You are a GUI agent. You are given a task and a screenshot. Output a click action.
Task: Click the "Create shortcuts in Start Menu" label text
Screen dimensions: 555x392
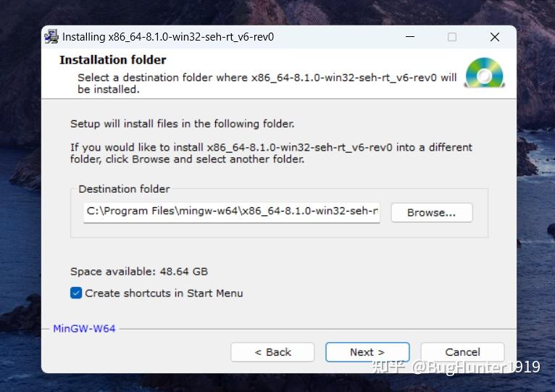[x=164, y=293]
